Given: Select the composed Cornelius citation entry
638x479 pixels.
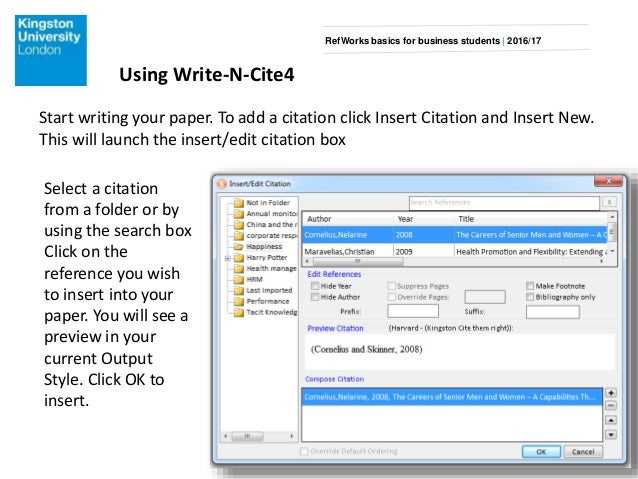Looking at the screenshot, I should [x=452, y=397].
